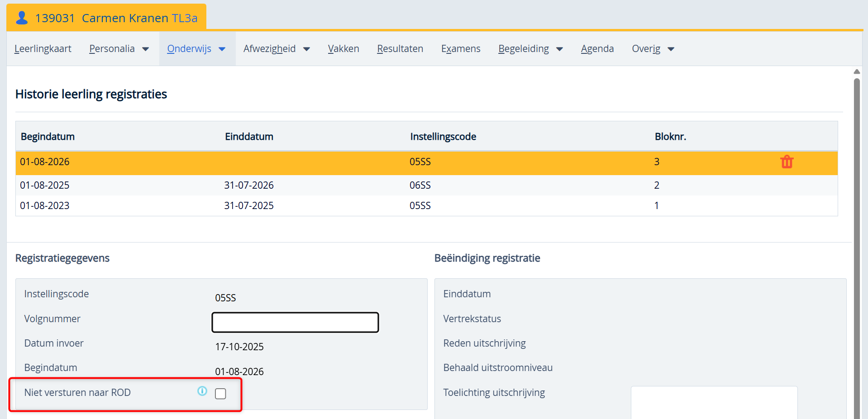Delete the 01-08-2026 registration with trash icon

(x=787, y=162)
